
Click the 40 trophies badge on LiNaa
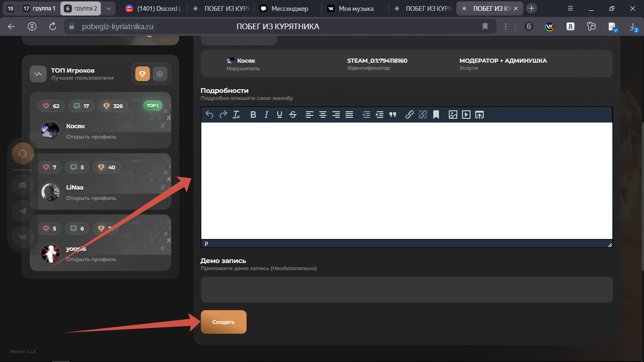pos(107,167)
